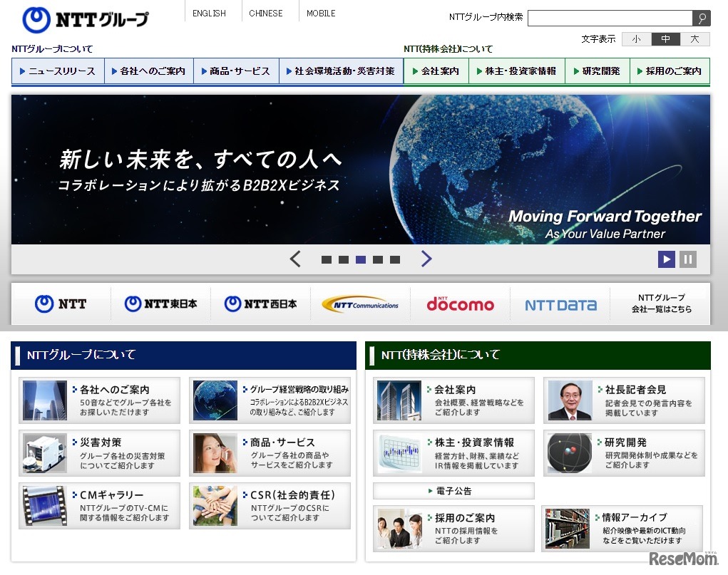
Task: Switch text size to 小
Action: pyautogui.click(x=636, y=39)
